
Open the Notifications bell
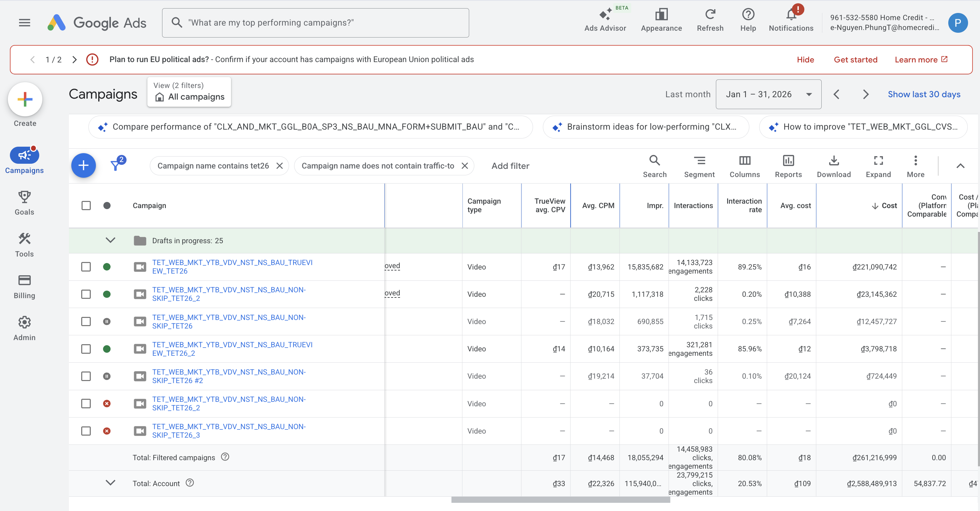coord(791,20)
